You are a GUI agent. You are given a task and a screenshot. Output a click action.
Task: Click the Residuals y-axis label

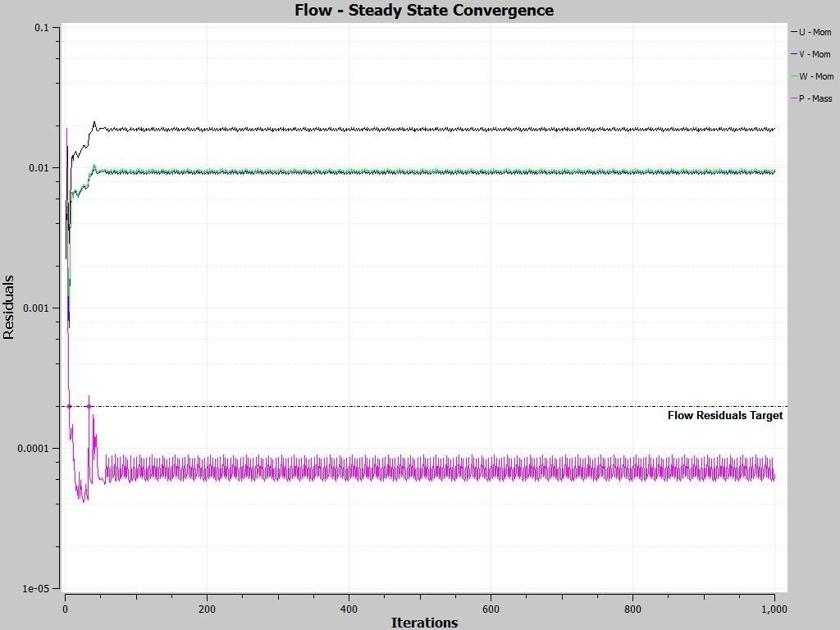click(8, 307)
